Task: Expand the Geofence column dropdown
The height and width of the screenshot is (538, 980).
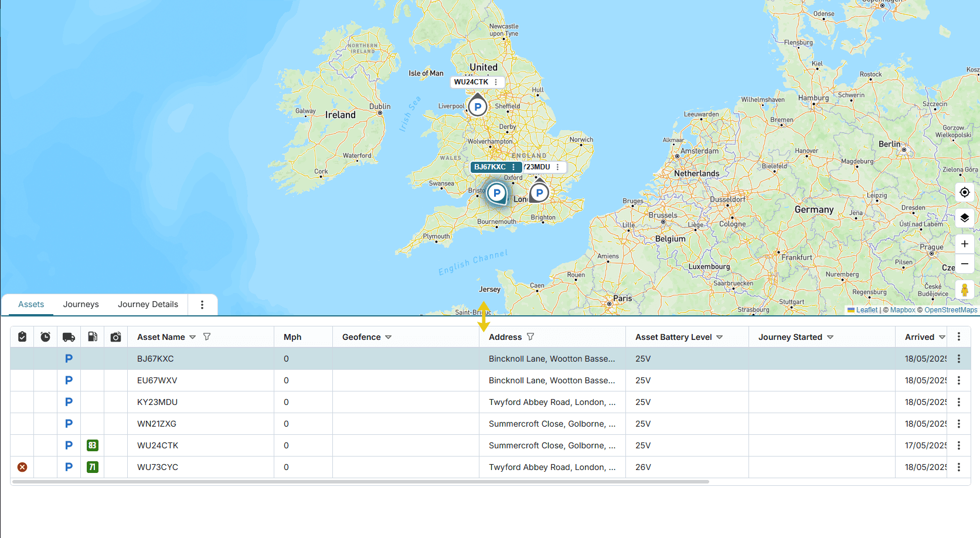Action: click(388, 338)
